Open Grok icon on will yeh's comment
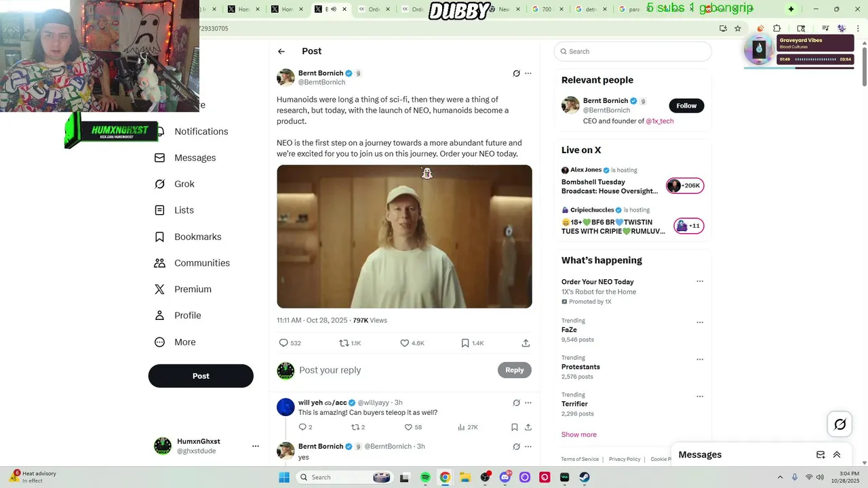This screenshot has height=488, width=868. [x=516, y=403]
